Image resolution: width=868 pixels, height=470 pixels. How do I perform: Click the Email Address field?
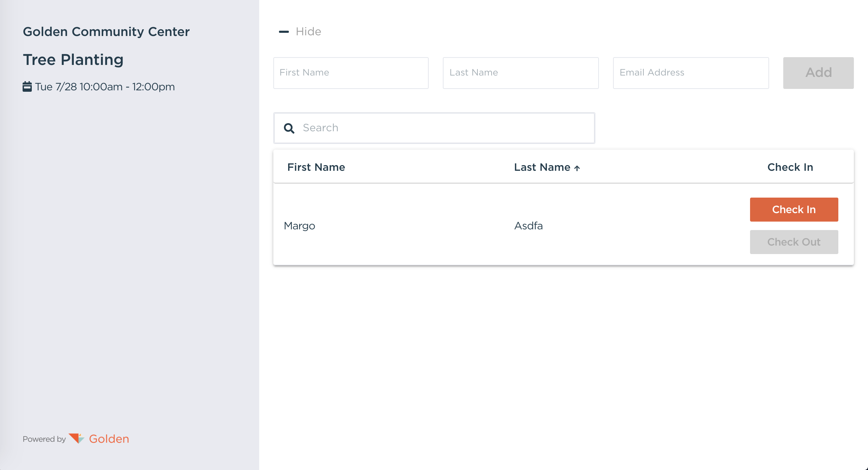pos(691,73)
